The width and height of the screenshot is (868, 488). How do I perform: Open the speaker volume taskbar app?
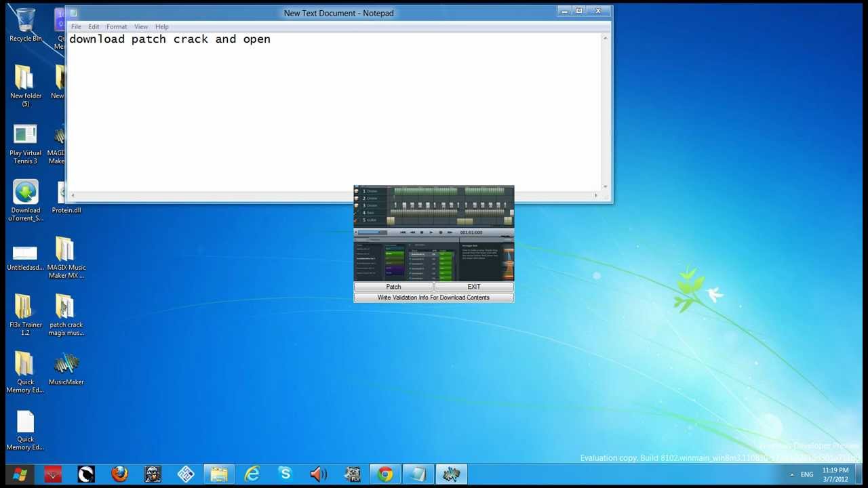point(319,474)
